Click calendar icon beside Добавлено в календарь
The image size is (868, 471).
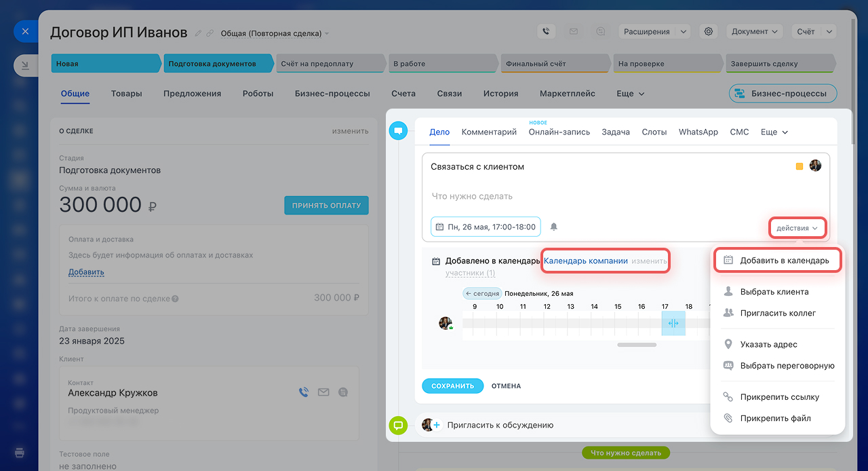coord(436,261)
